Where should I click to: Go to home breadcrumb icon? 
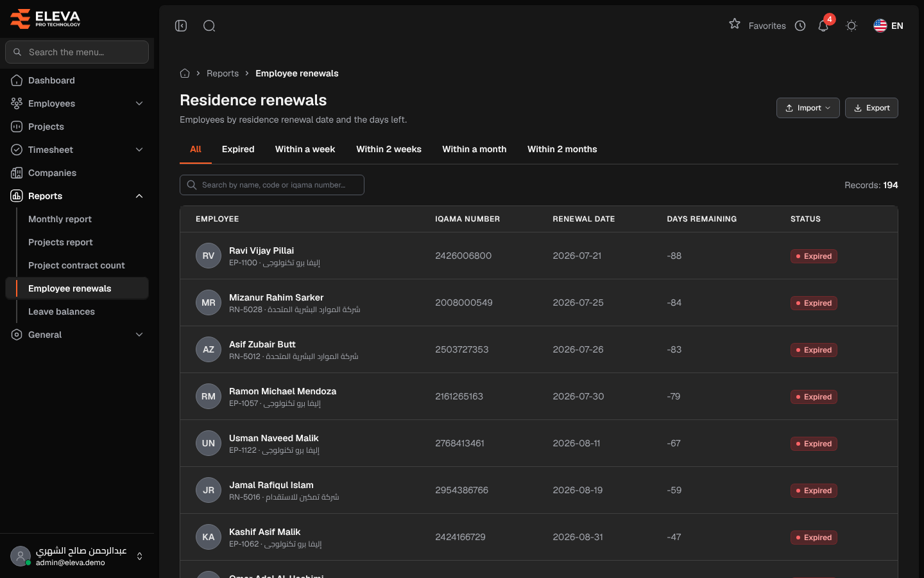click(x=185, y=73)
